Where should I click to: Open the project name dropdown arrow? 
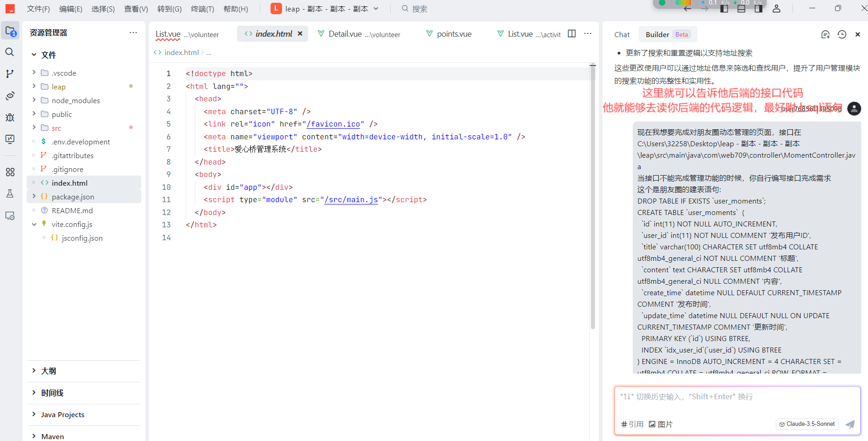(376, 9)
